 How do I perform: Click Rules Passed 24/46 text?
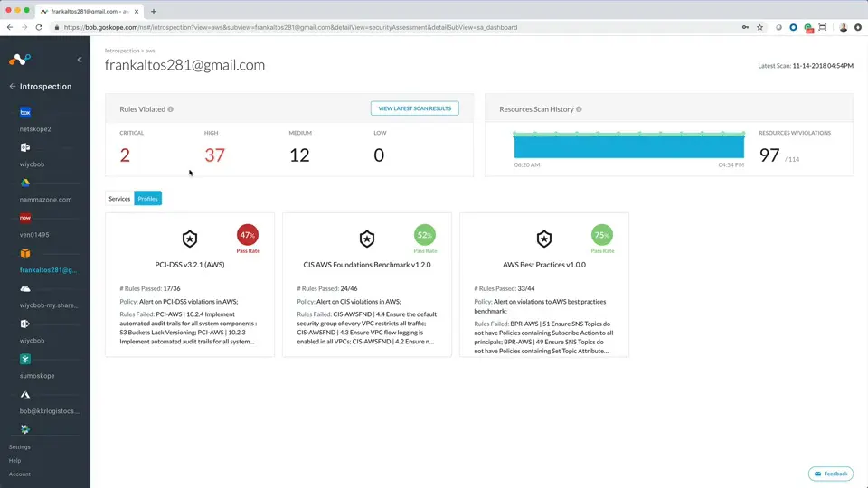pos(327,288)
